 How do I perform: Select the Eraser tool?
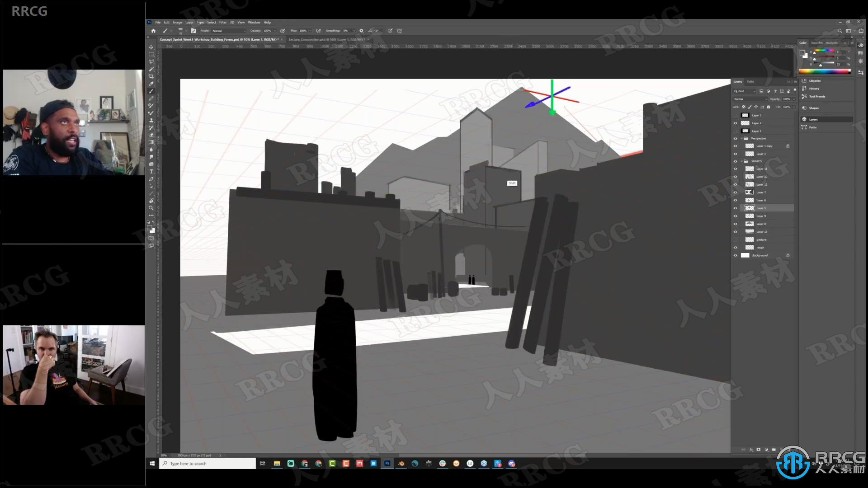point(151,135)
